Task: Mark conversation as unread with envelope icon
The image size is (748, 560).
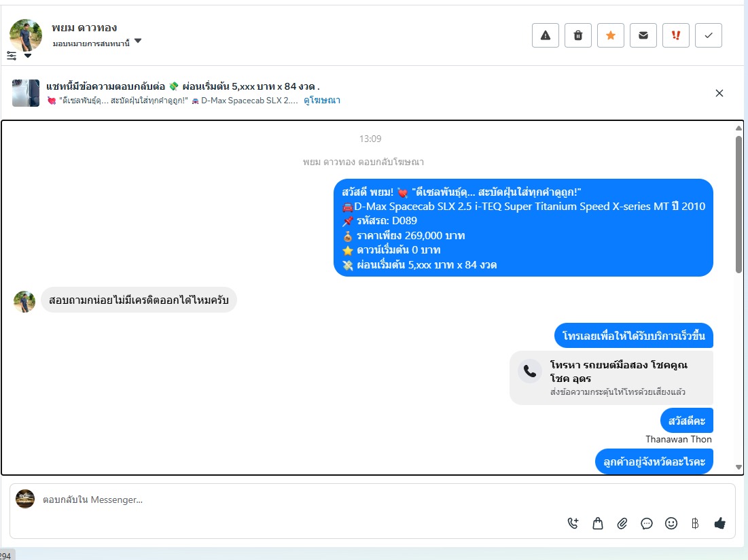Action: click(643, 35)
